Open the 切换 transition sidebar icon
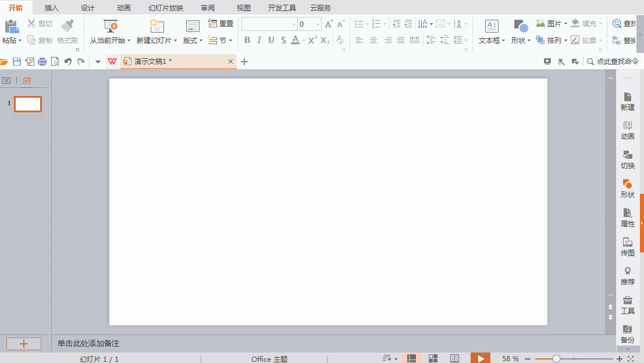Image resolution: width=644 pixels, height=363 pixels. point(627,159)
